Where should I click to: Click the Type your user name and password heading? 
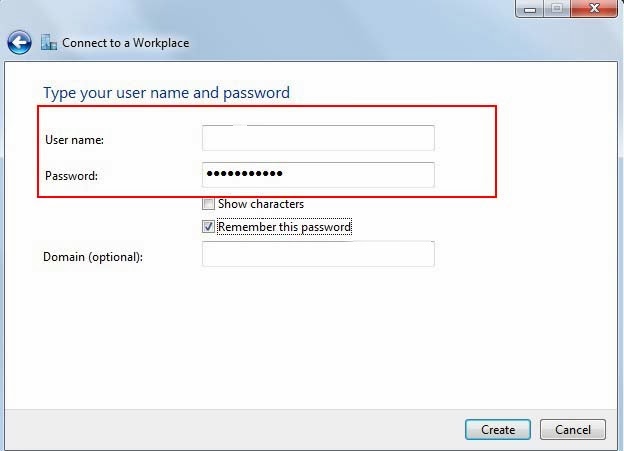pos(166,93)
